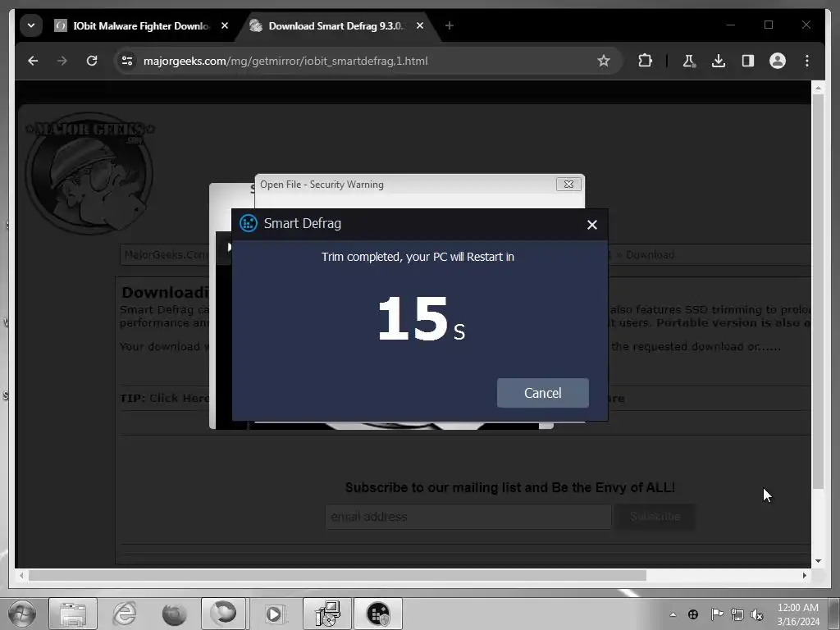Viewport: 840px width, 630px height.
Task: Click the Major Geeks site logo
Action: pos(89,172)
